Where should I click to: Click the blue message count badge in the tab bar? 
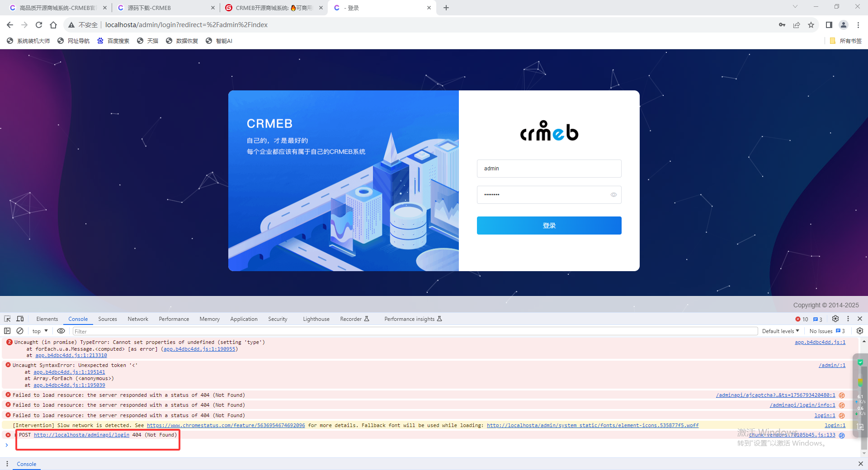817,319
